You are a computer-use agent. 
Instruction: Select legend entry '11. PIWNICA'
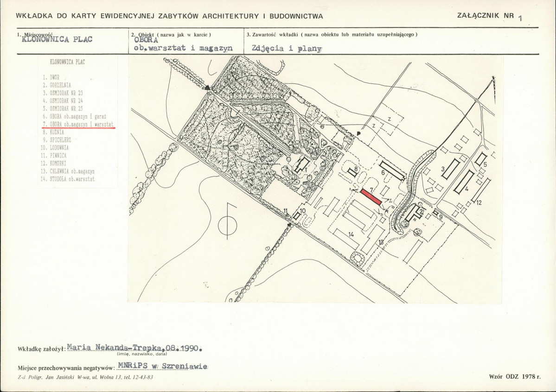(53, 156)
